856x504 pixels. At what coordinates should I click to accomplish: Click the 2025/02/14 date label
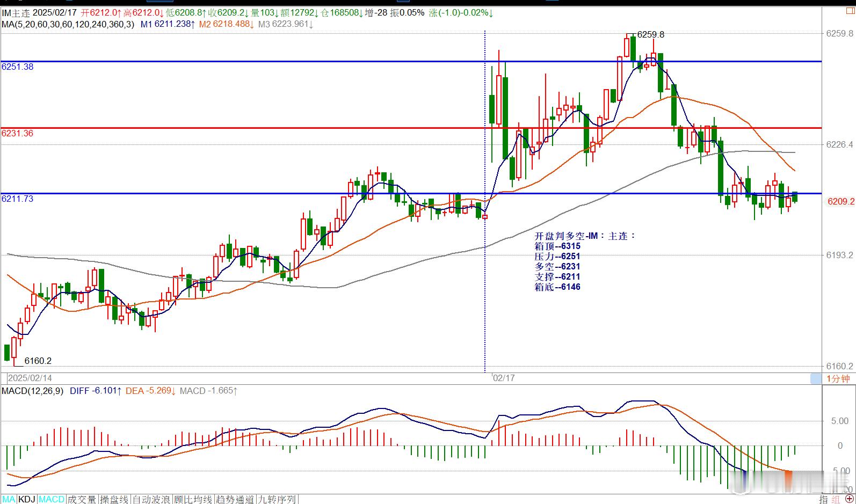pos(30,378)
